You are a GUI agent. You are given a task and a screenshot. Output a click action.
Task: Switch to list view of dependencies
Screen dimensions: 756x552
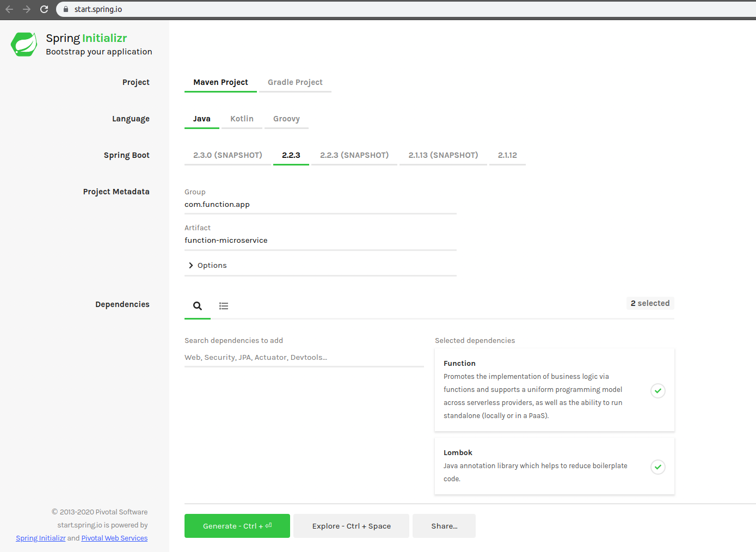click(x=224, y=306)
